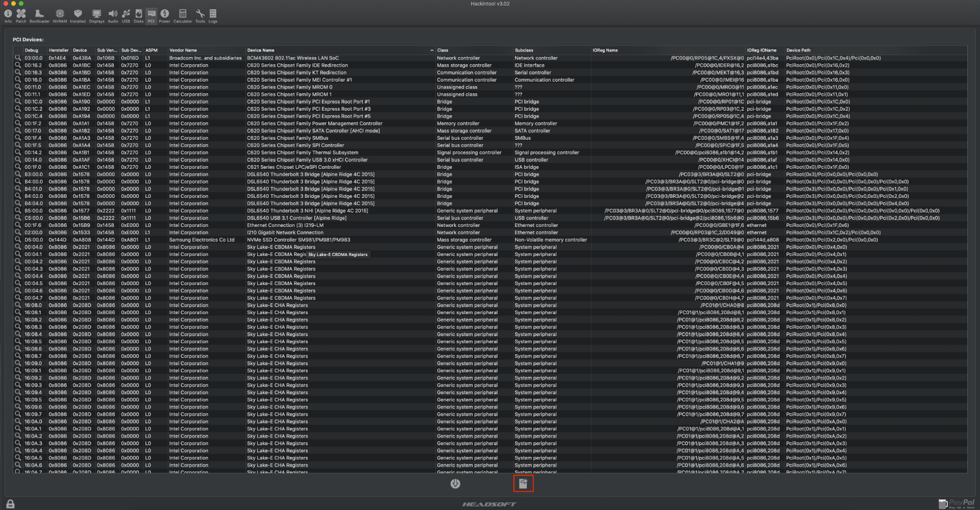Sort by the Hersteller column header
The height and width of the screenshot is (510, 980).
(x=59, y=50)
